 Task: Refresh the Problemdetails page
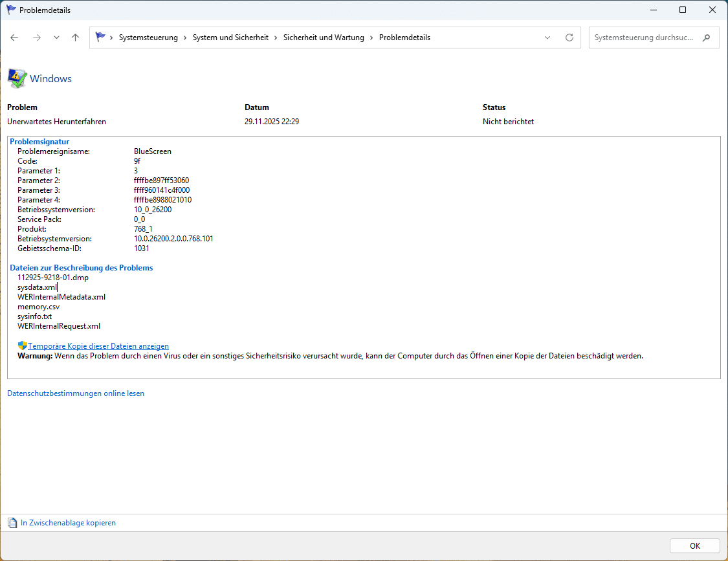[x=569, y=38]
